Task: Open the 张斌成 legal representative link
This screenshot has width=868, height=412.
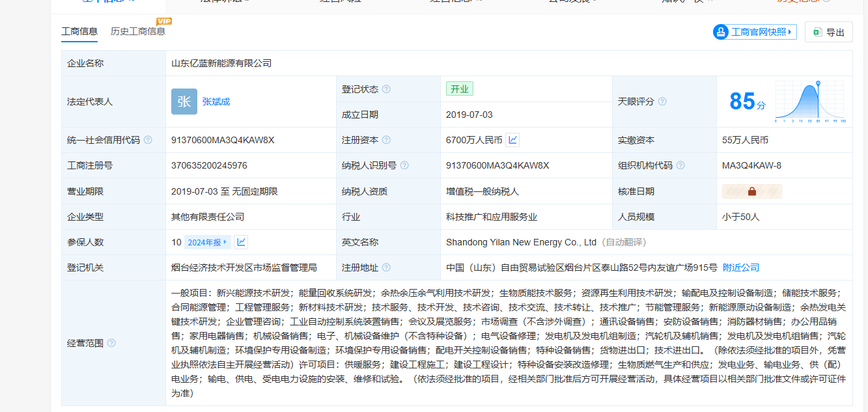Action: tap(216, 102)
